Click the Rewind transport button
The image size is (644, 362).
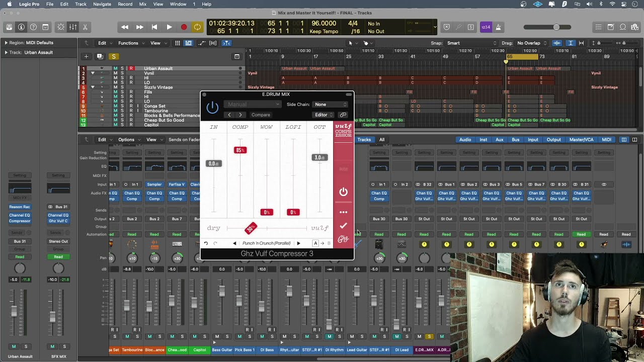[x=125, y=27]
